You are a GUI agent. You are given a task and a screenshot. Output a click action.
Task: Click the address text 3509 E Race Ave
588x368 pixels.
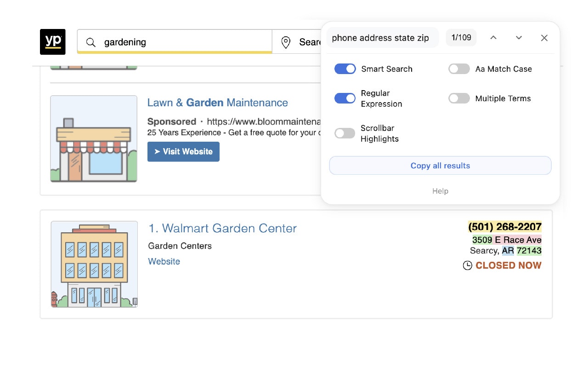[507, 240]
